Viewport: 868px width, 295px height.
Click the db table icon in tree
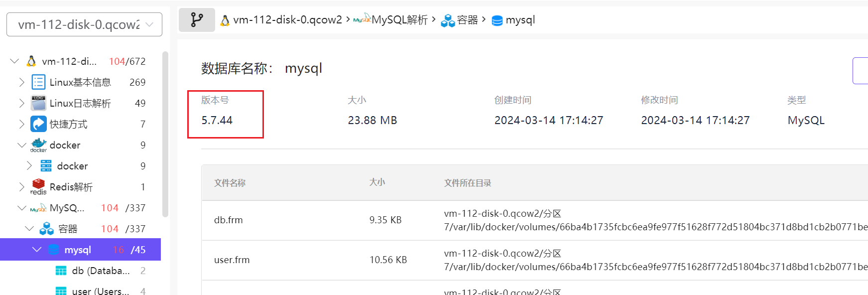click(x=61, y=271)
